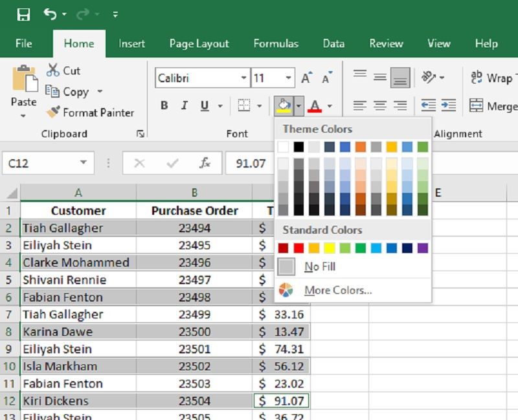Click the Save icon in title bar

pyautogui.click(x=23, y=14)
